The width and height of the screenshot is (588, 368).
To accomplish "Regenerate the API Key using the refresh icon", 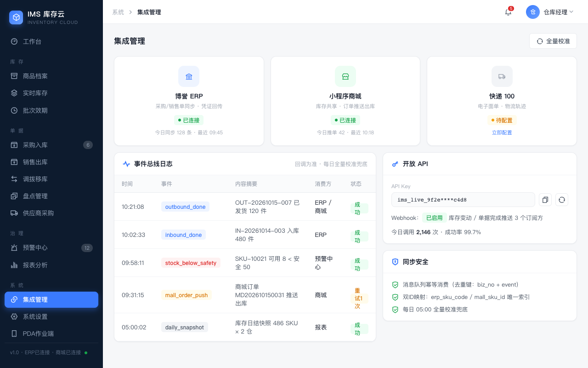I will (562, 200).
